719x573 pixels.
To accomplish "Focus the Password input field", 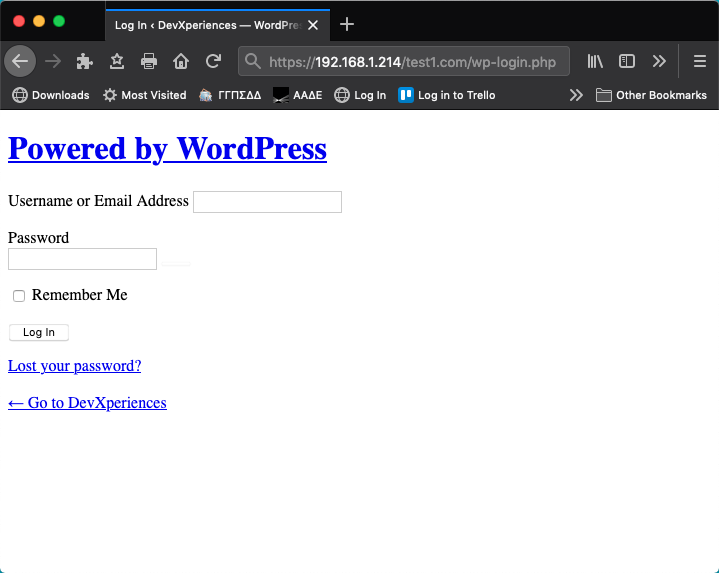I will (83, 259).
